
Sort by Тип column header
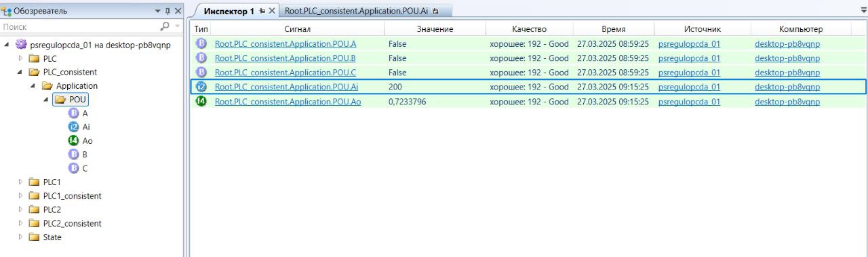click(201, 29)
